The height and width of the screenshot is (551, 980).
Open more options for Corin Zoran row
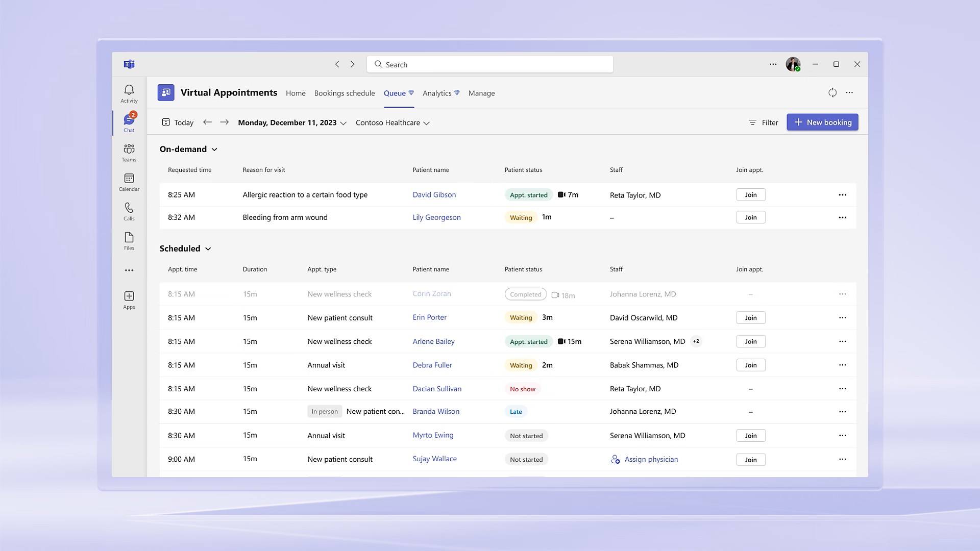pyautogui.click(x=843, y=294)
